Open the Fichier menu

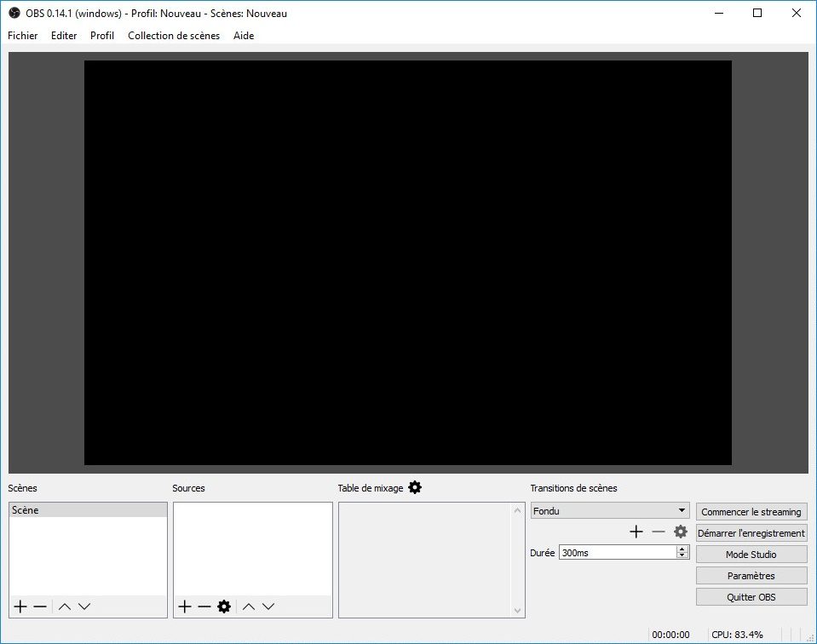[23, 36]
